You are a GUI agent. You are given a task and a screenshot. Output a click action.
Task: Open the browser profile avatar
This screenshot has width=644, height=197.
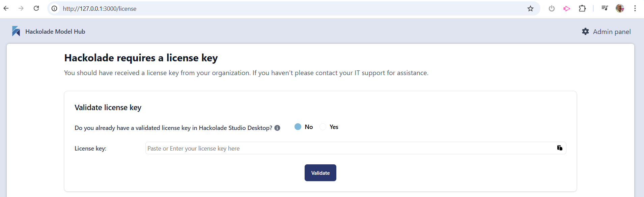point(620,8)
